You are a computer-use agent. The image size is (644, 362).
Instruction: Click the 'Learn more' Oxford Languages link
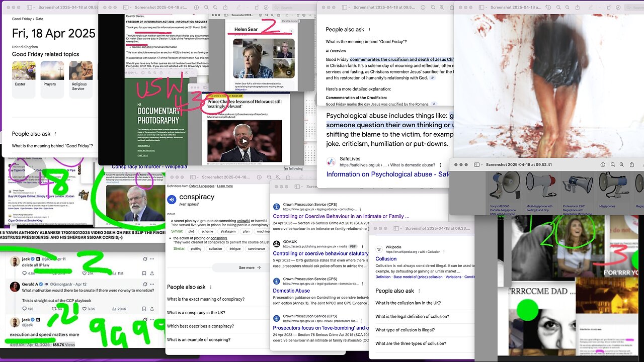[x=225, y=186]
